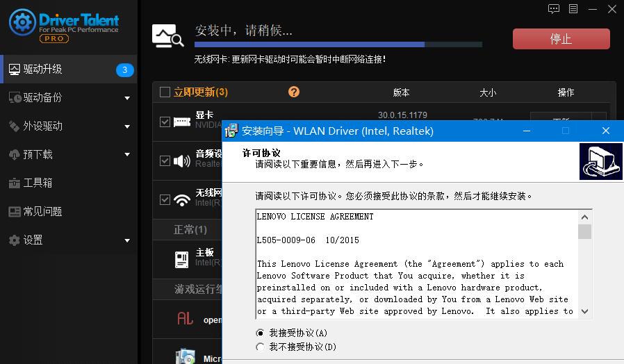Open the 设置 sidebar item
Screen dimensions: 624x364
pos(69,240)
